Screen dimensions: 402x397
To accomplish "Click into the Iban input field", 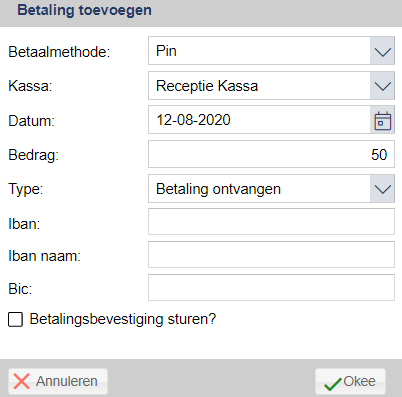I will point(271,222).
